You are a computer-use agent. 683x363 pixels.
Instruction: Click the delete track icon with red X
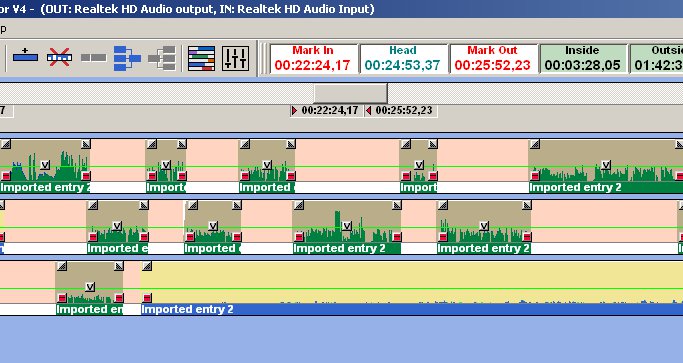(59, 58)
